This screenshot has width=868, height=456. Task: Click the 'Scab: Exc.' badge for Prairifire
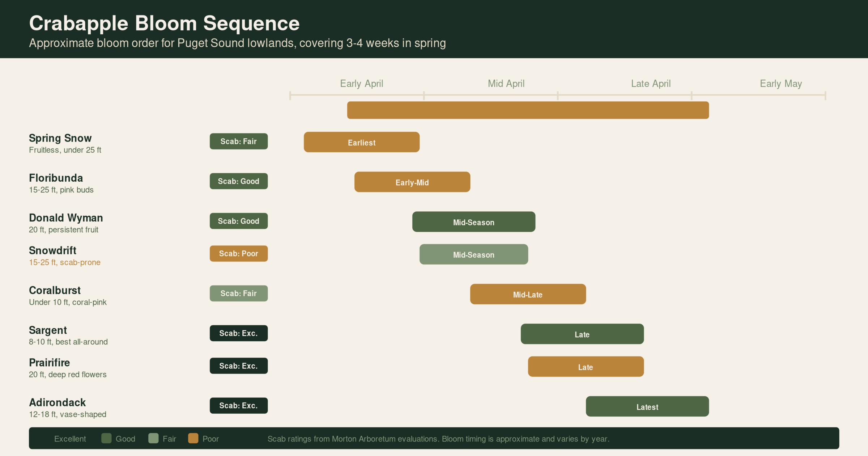[238, 366]
